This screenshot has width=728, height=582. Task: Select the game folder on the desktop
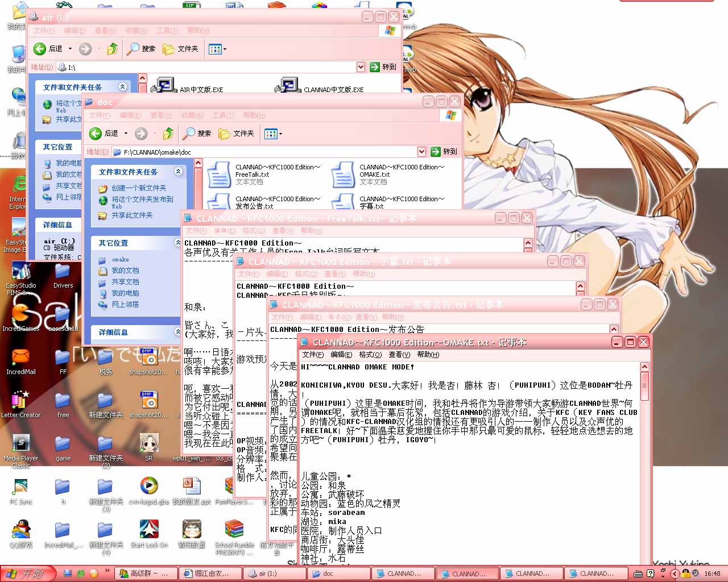click(x=63, y=447)
